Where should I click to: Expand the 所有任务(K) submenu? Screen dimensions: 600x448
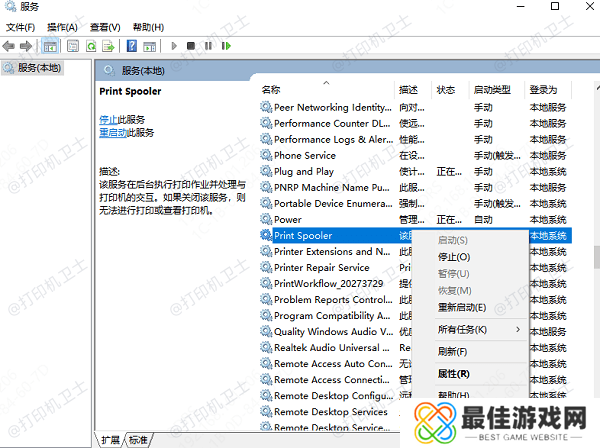468,329
